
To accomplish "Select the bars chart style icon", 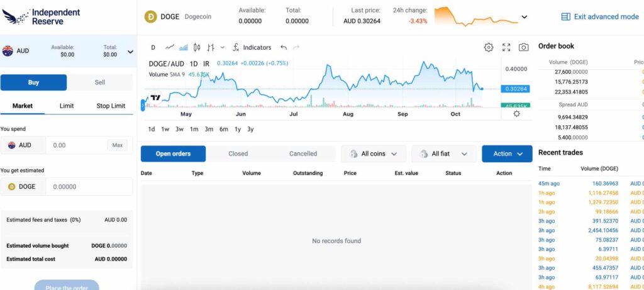I will tap(211, 47).
